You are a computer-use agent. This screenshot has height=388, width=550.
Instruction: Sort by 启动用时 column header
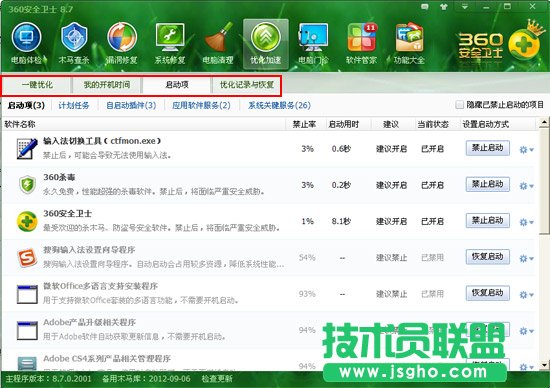[x=344, y=125]
